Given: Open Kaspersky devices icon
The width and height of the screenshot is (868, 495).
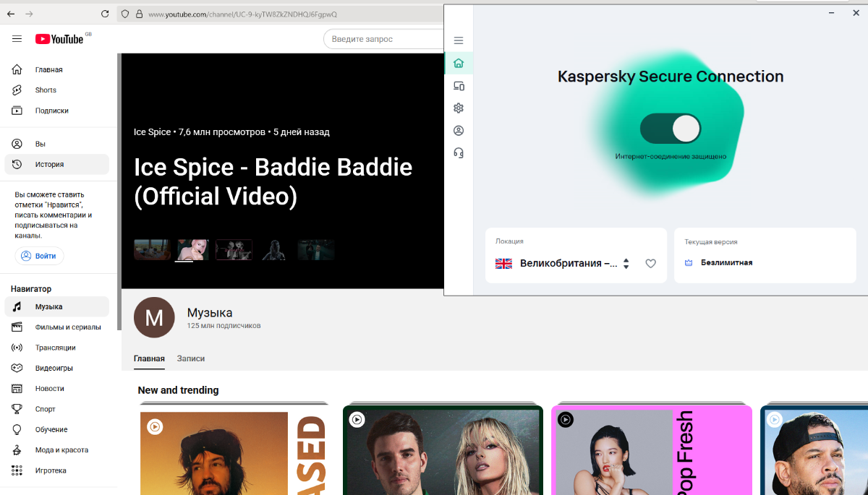Looking at the screenshot, I should 459,86.
